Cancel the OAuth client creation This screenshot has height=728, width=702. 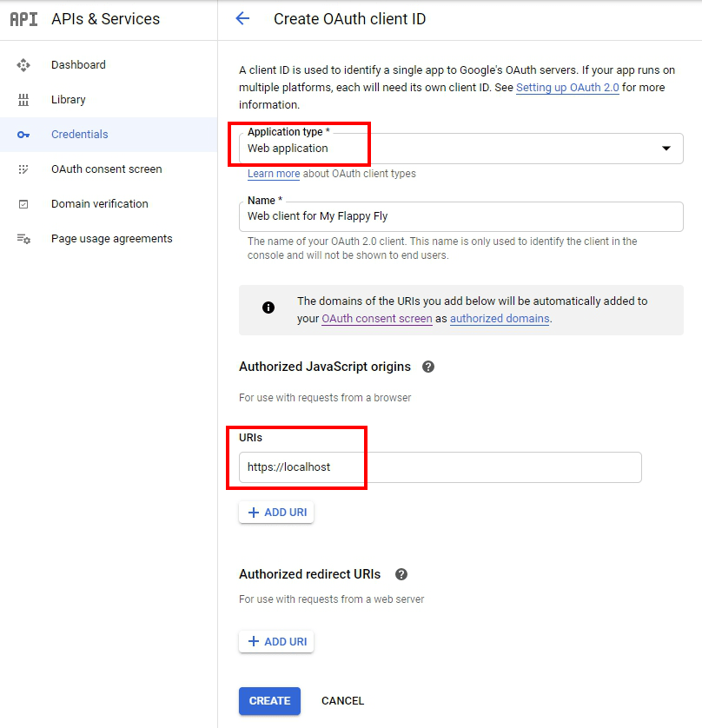click(342, 701)
